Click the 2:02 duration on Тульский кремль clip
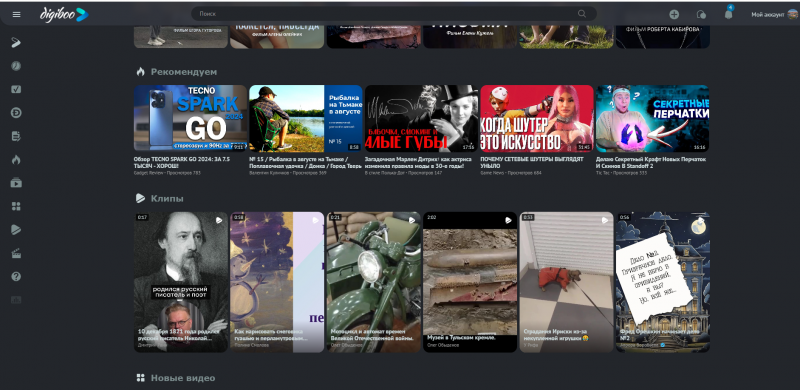 [x=431, y=217]
